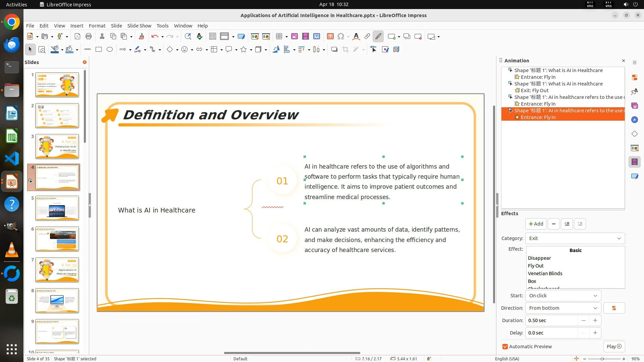Click the Insert Table icon
The image size is (644, 362).
(x=279, y=37)
